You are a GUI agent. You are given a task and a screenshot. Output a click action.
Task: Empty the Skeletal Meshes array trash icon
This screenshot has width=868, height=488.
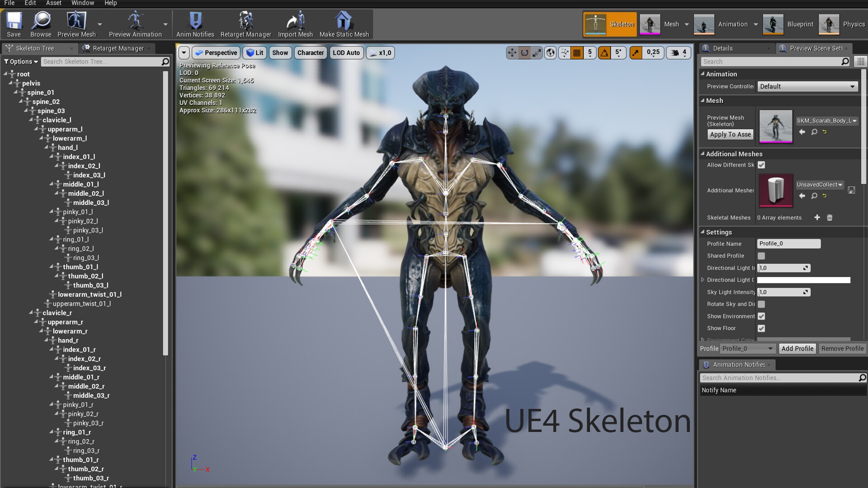pyautogui.click(x=830, y=217)
